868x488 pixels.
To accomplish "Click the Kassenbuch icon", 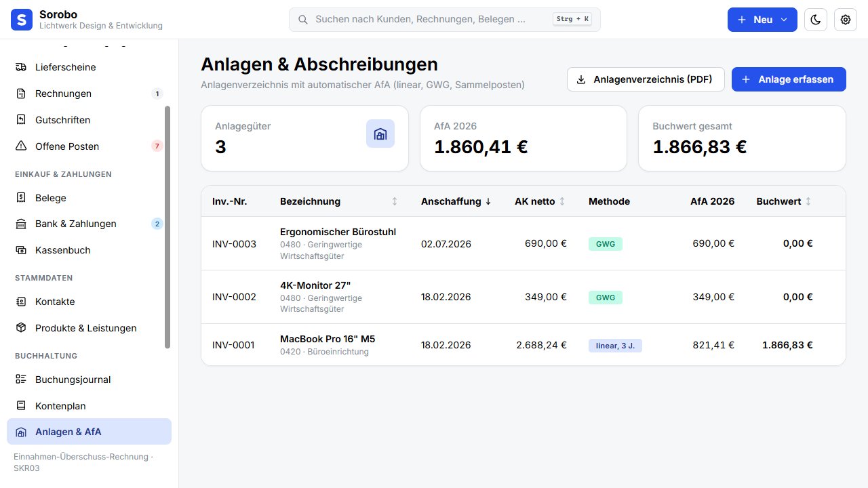I will [x=21, y=250].
